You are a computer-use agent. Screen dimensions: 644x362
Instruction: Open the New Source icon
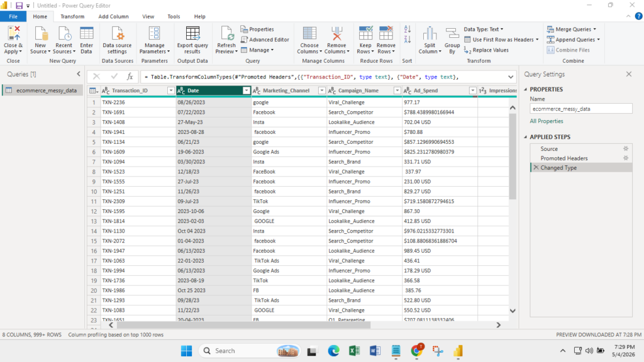click(x=40, y=34)
